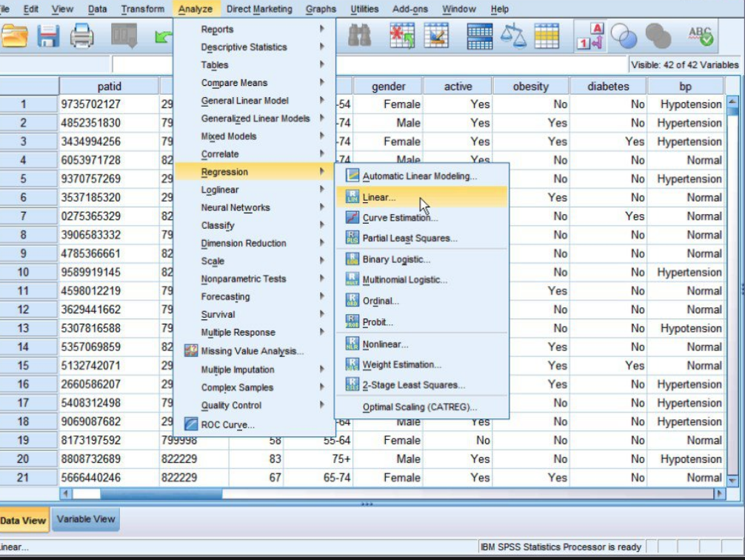Expand the Survival submenu
Image resolution: width=745 pixels, height=560 pixels.
[x=255, y=314]
